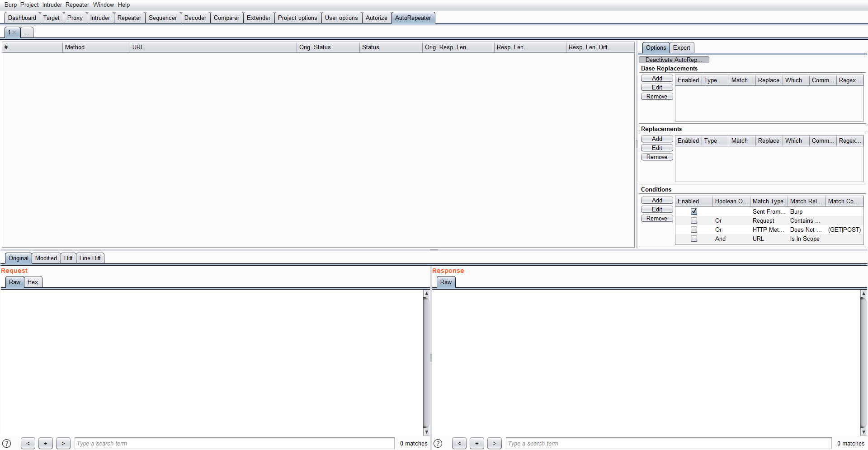Open the Burp menu
Screen dimensions: 868x450
click(10, 5)
